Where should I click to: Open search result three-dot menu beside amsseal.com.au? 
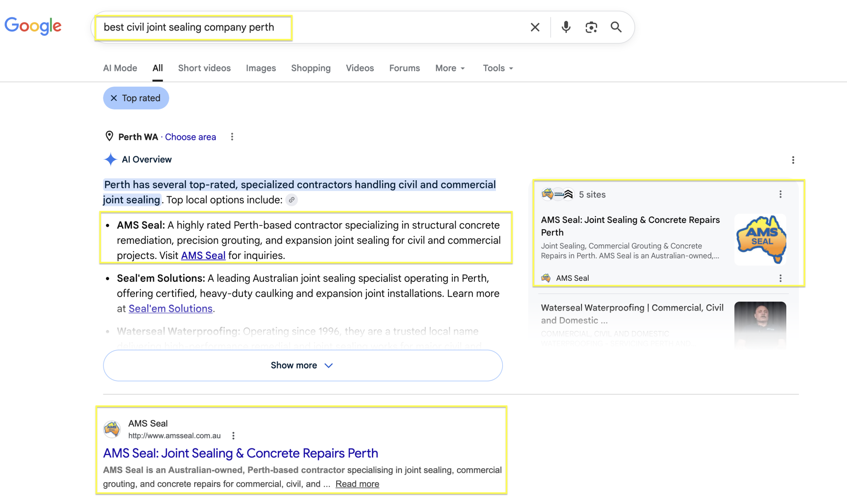click(233, 436)
